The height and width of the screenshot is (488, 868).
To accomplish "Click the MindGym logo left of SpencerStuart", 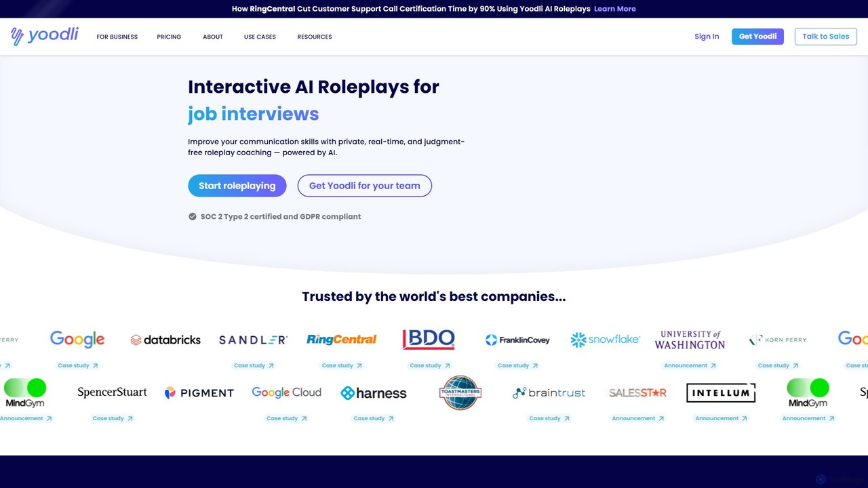I will point(25,392).
